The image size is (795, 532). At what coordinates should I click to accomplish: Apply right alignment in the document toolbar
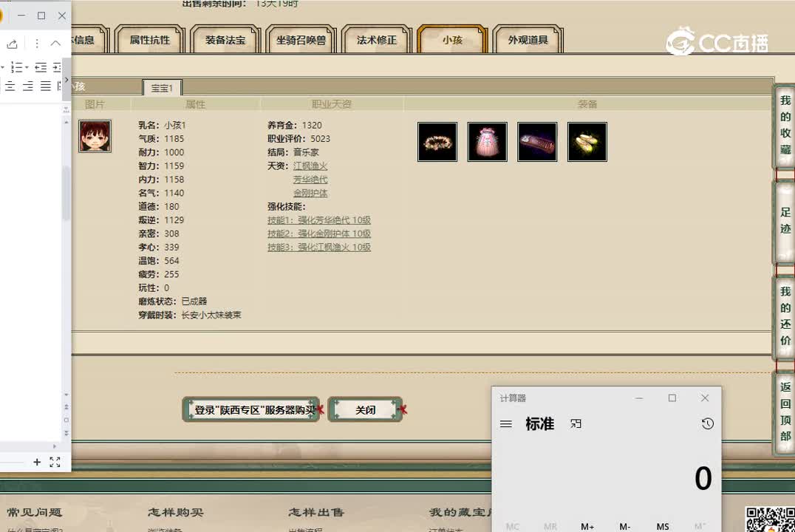coord(28,86)
